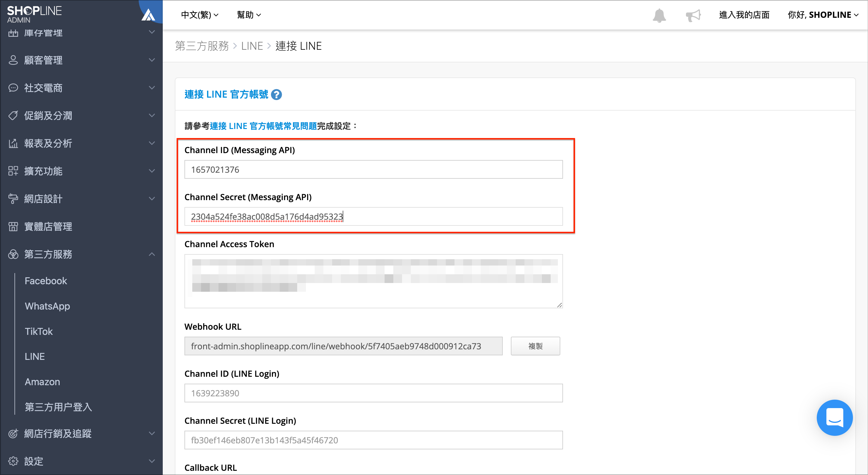Open 連接 LINE 官方帳號常見問題 link
Image resolution: width=868 pixels, height=475 pixels.
[x=263, y=126]
